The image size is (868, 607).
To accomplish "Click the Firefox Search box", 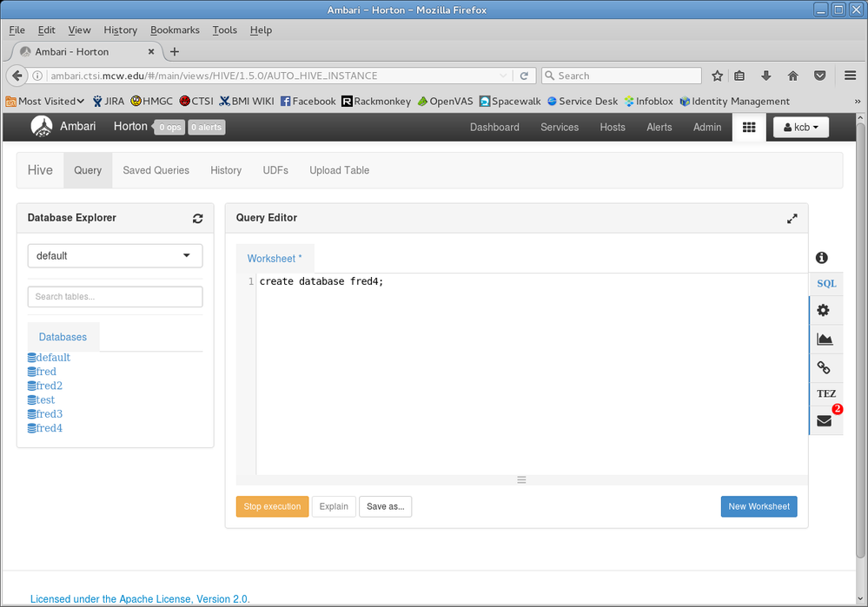I will pos(621,76).
